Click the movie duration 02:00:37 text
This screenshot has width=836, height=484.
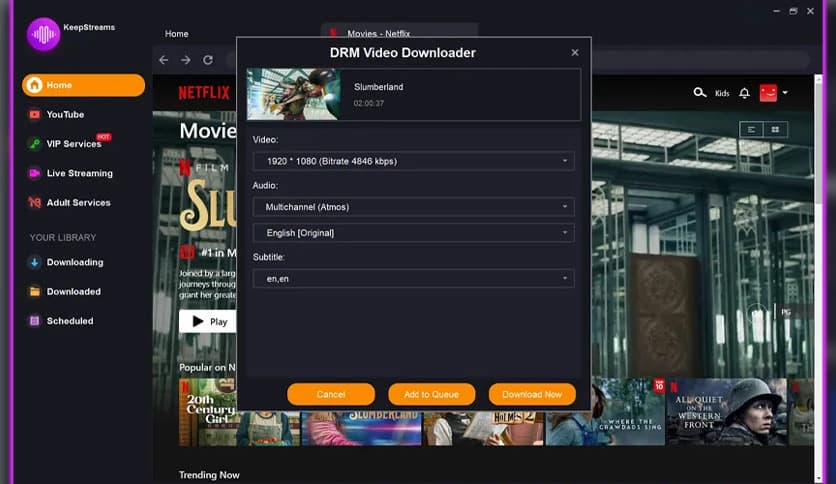369,103
